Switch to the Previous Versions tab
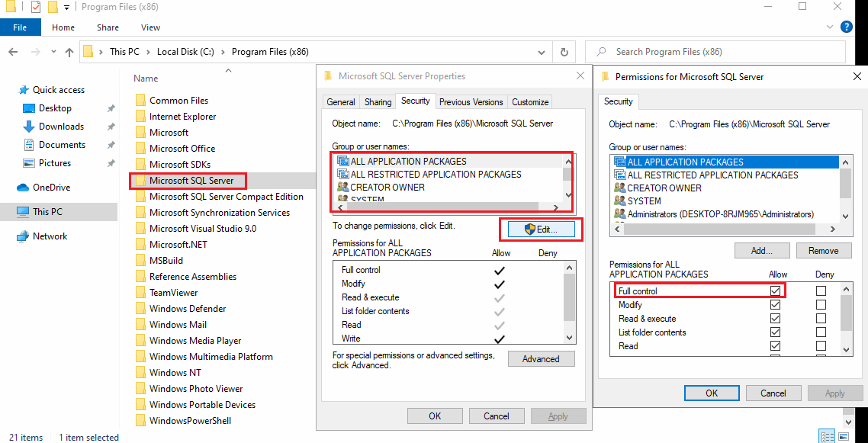 coord(471,102)
